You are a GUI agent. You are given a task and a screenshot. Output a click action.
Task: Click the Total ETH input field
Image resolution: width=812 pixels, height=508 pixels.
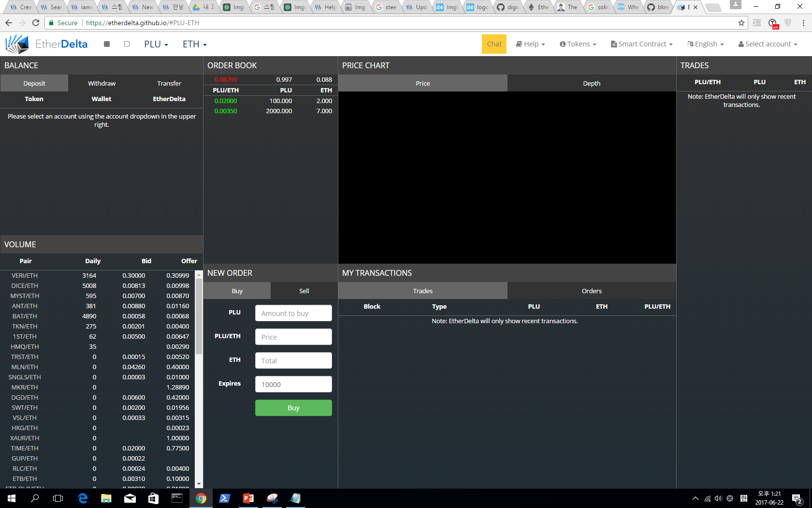click(293, 360)
